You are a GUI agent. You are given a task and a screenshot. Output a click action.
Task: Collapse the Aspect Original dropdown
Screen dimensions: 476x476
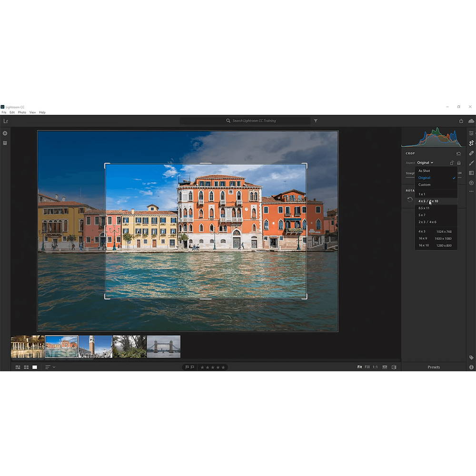tap(425, 163)
